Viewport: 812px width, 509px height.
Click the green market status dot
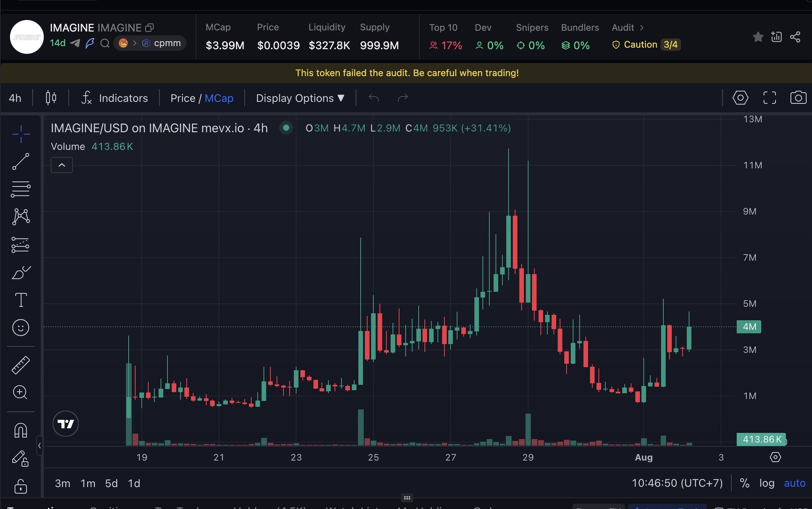coord(286,128)
